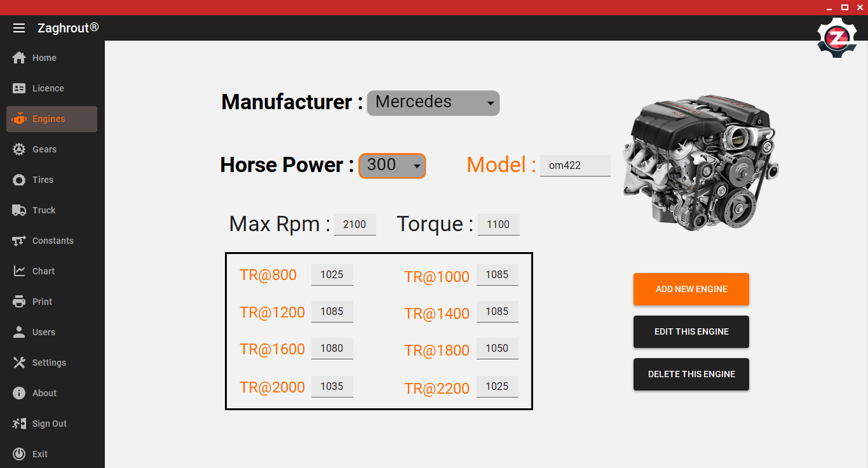Click the About info icon
Viewport: 868px width, 468px height.
tap(19, 393)
